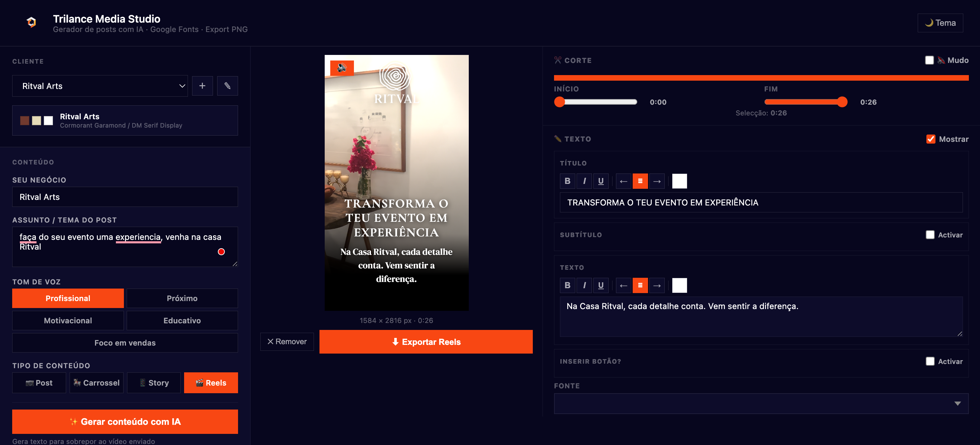Click the edit client pencil icon
The height and width of the screenshot is (445, 980).
pos(227,86)
